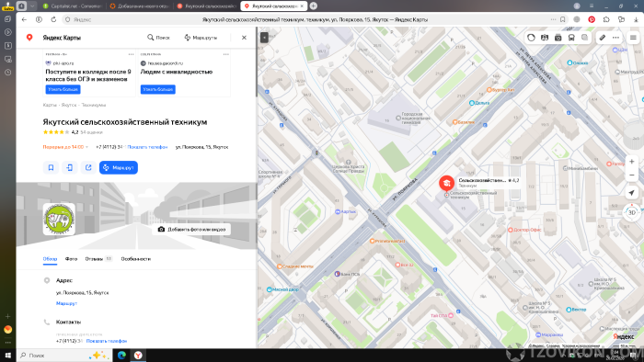
Task: Click Узнать больше on Людям с инвалидностью ad
Action: coord(157,89)
